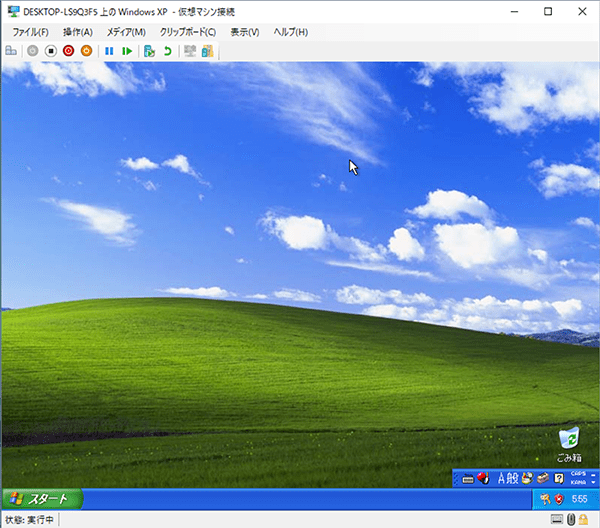Click the lock icon in status bar

coord(583,519)
